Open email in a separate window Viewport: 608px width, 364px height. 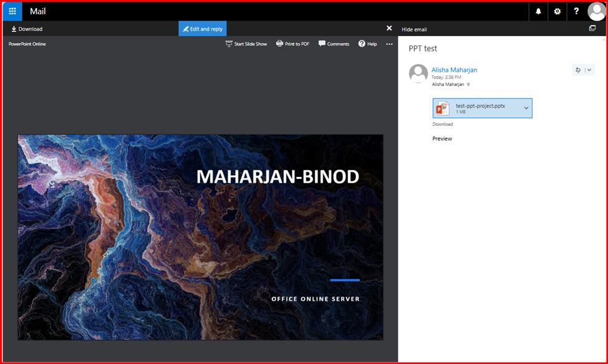[x=592, y=29]
